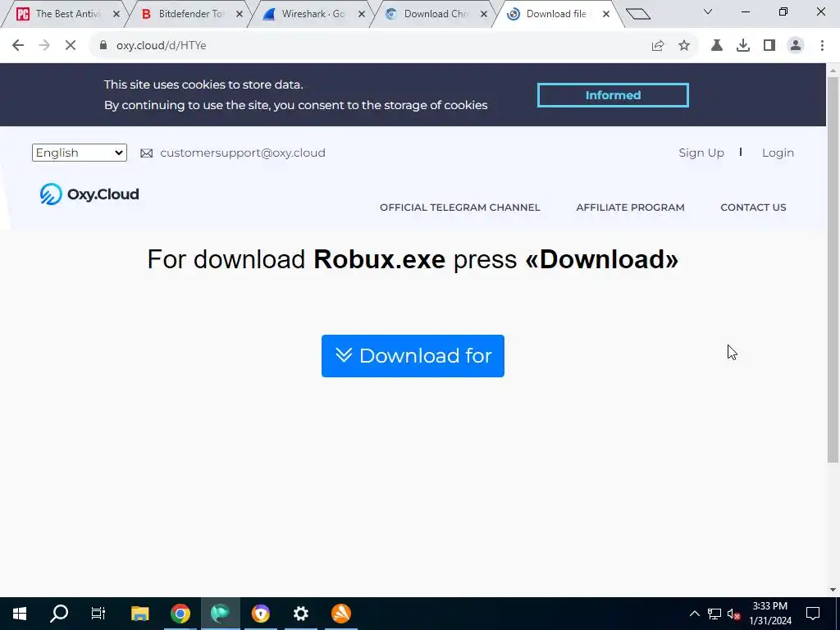Click the page vertical scrollbar thumb

tap(833, 269)
